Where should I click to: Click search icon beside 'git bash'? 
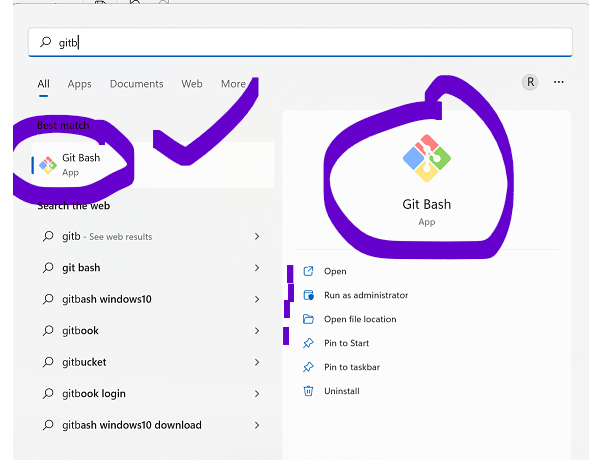pos(48,268)
